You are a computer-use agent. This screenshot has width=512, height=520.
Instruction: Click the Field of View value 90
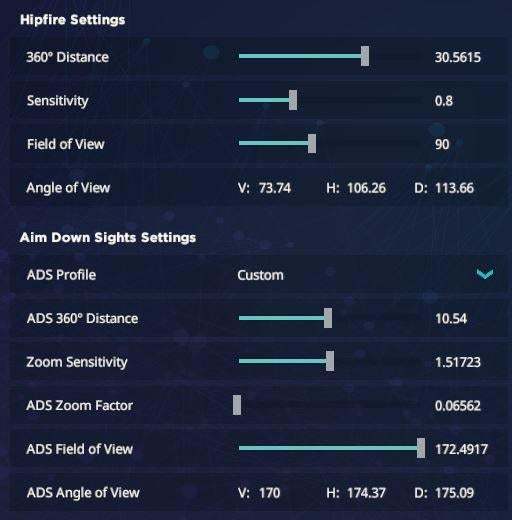pyautogui.click(x=442, y=144)
